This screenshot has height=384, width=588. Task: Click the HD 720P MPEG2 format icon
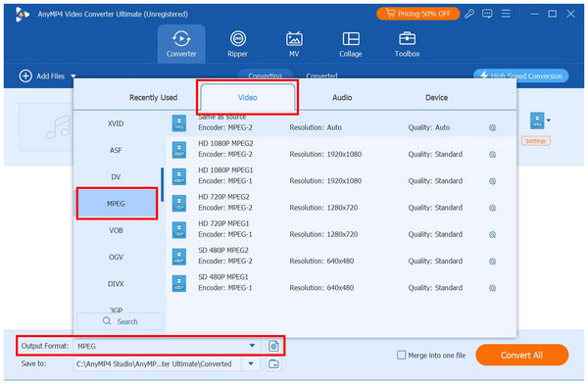[179, 203]
